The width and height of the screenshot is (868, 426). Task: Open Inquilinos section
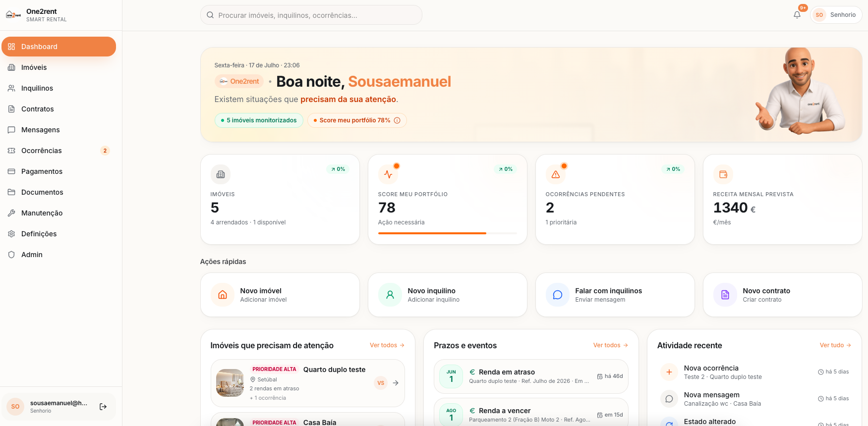click(x=58, y=88)
